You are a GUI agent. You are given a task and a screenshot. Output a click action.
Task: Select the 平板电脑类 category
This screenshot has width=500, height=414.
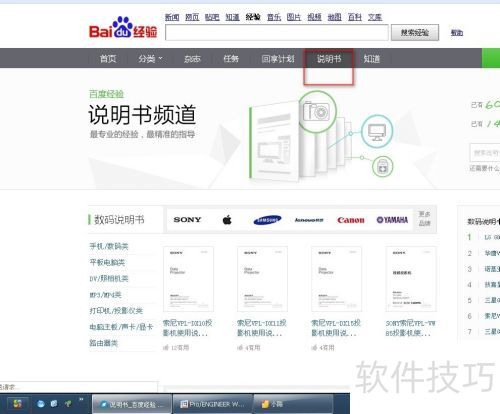click(x=107, y=262)
